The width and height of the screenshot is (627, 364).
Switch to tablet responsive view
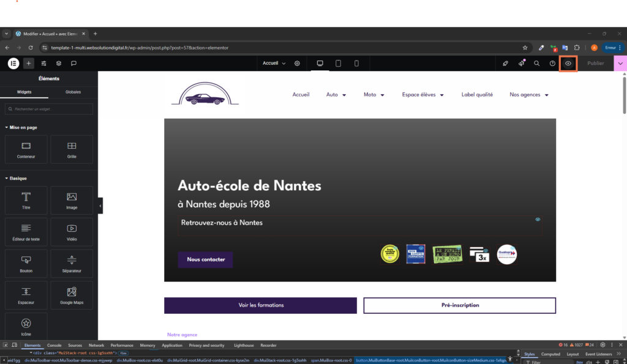tap(338, 63)
